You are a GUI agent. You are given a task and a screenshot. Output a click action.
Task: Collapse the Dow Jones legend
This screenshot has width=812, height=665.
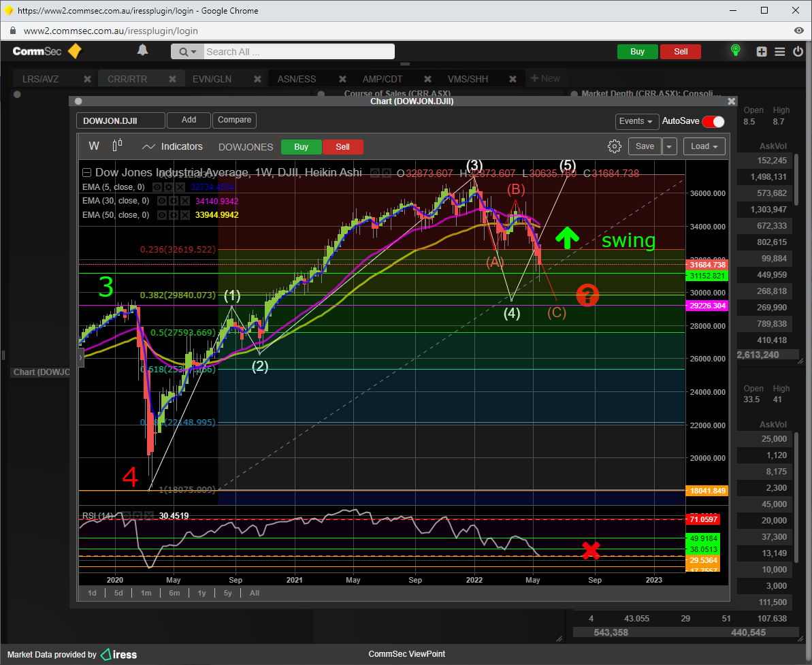(87, 172)
